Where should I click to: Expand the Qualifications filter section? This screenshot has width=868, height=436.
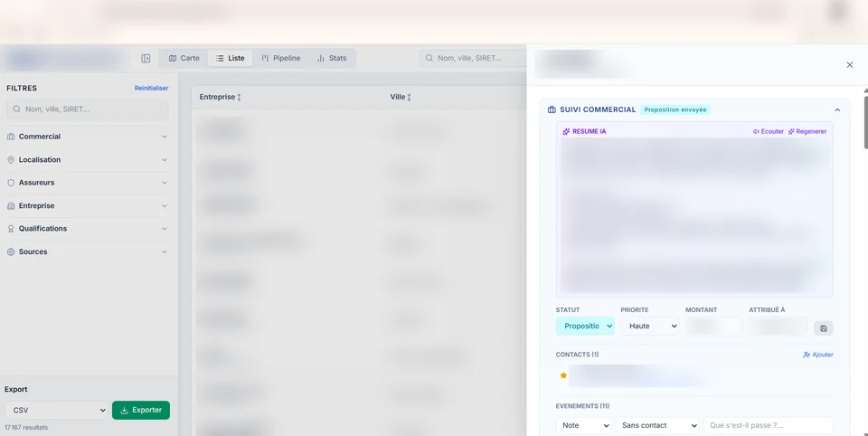coord(88,228)
